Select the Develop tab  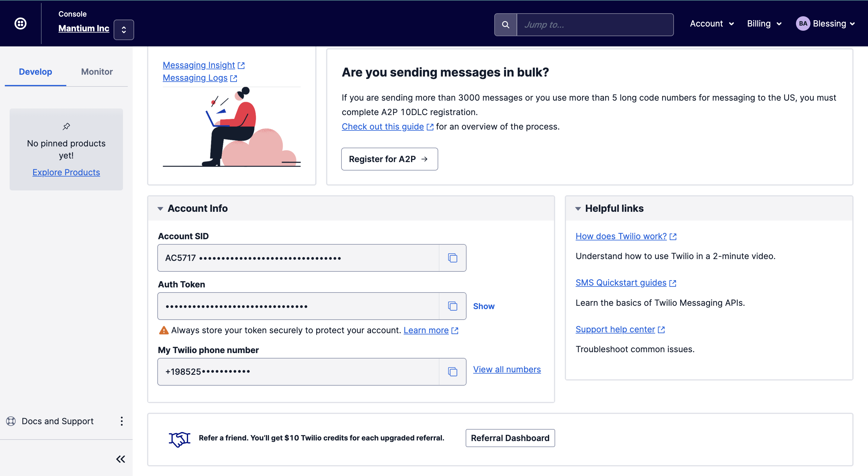[x=35, y=72]
